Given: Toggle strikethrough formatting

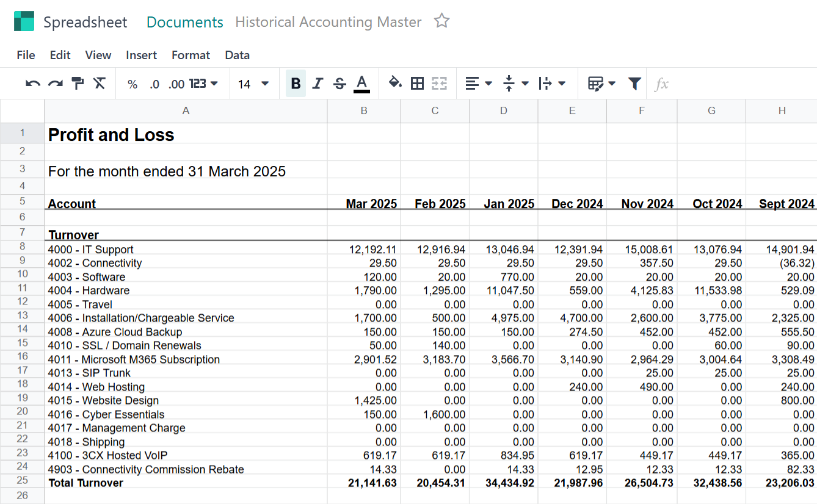Looking at the screenshot, I should coord(340,84).
